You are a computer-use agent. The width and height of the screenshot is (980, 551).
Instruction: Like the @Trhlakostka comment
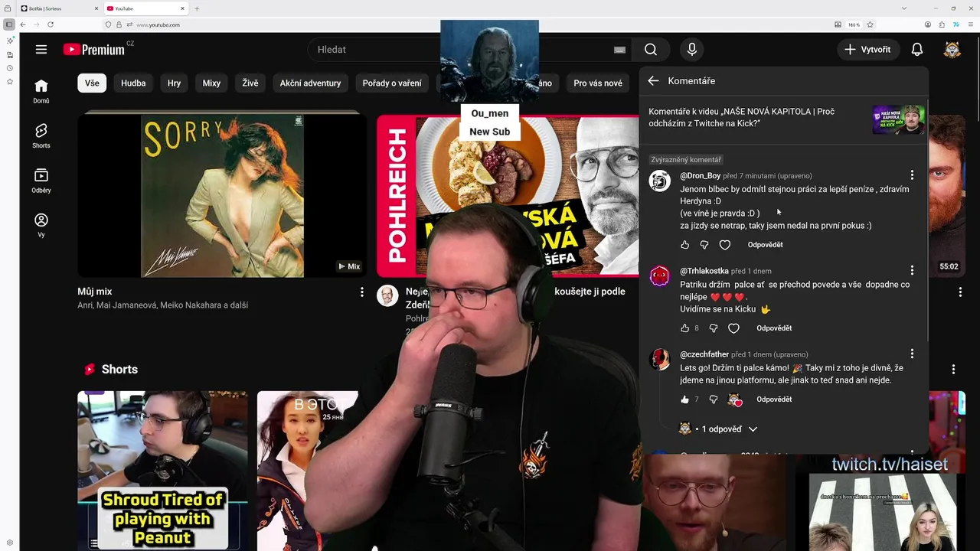tap(684, 328)
